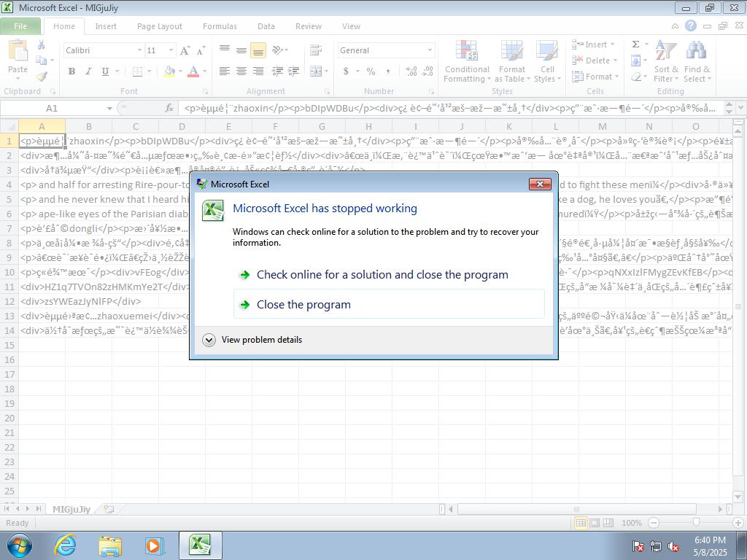
Task: Click the Fill down icon
Action: 635,61
